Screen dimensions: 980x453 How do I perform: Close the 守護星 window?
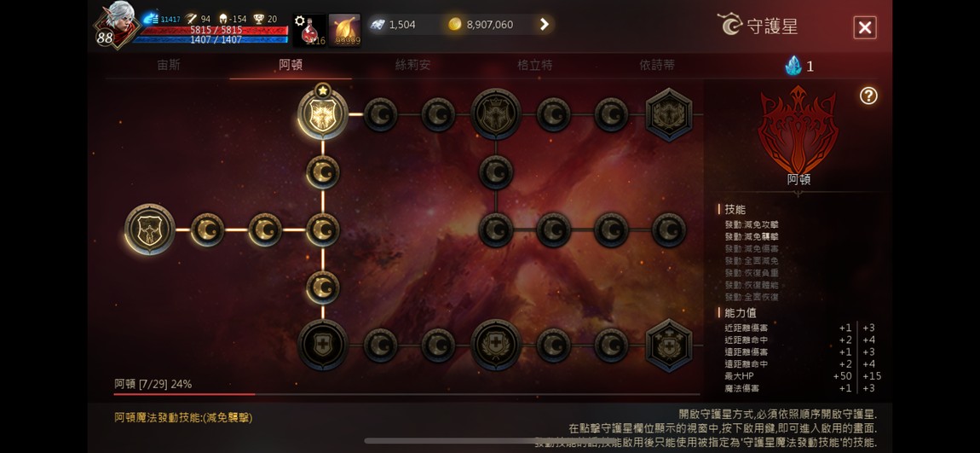pyautogui.click(x=865, y=27)
